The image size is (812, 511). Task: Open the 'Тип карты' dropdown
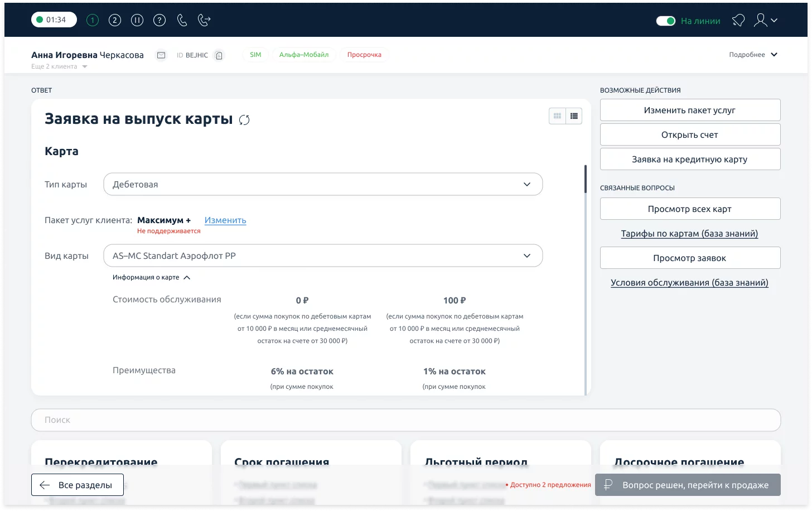(x=323, y=184)
